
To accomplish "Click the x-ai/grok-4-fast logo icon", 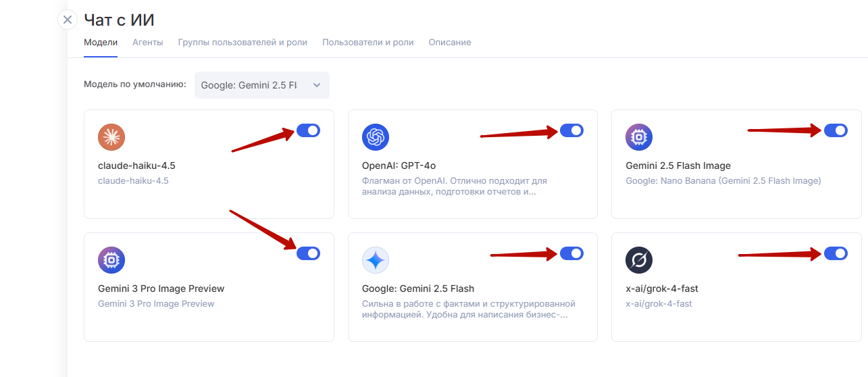I will [x=639, y=260].
